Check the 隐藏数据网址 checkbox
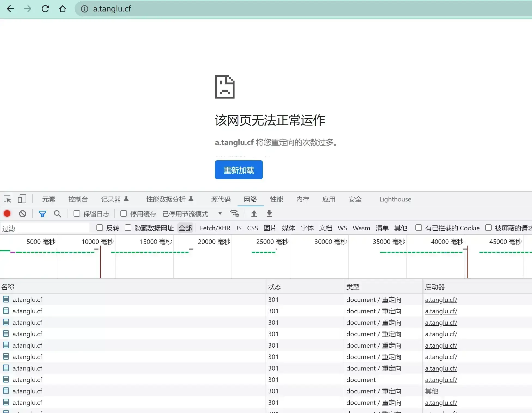 [x=128, y=228]
